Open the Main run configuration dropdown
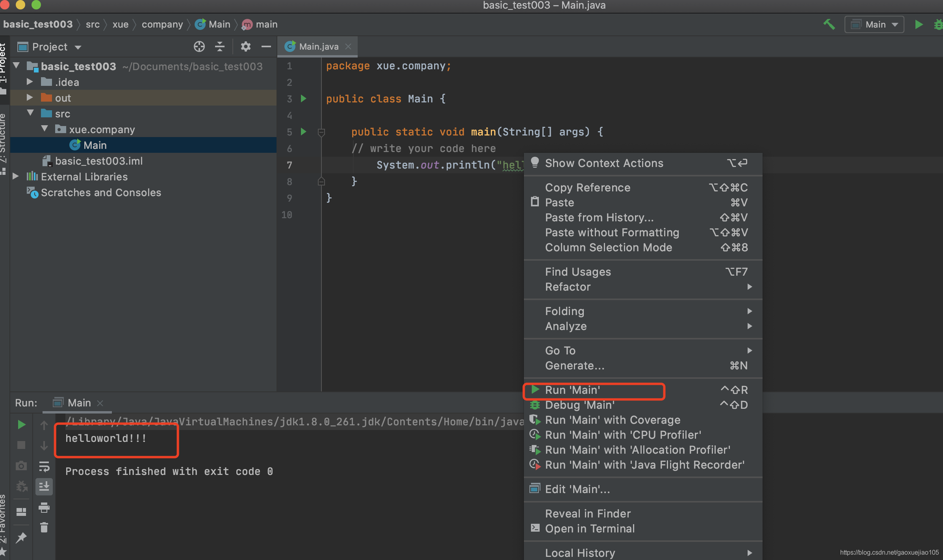The image size is (943, 560). pyautogui.click(x=874, y=24)
